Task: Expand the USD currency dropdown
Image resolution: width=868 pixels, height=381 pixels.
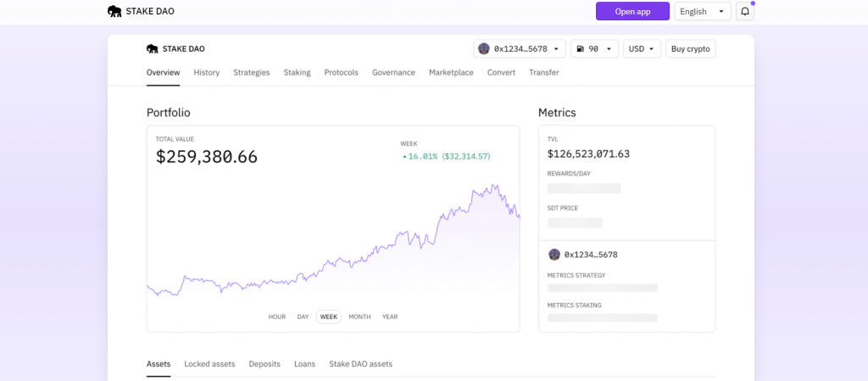Action: point(643,48)
